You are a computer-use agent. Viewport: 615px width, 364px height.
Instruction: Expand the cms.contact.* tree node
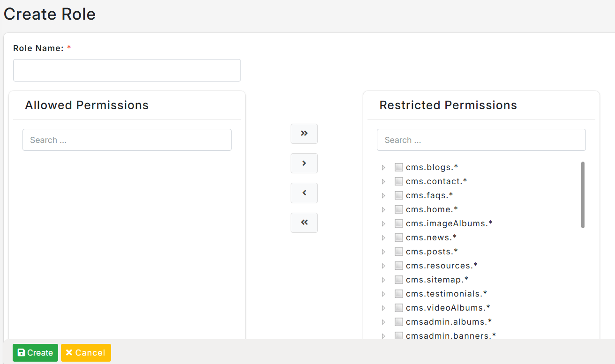point(383,181)
